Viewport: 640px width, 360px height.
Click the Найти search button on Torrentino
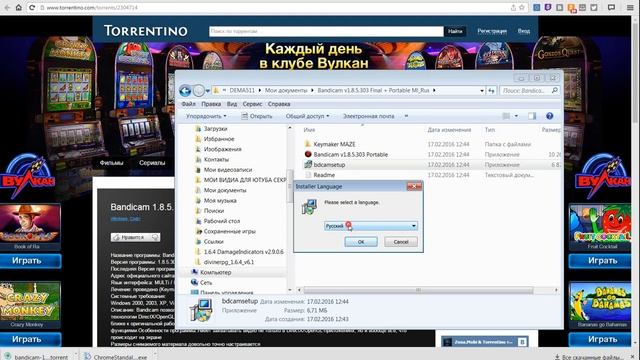[455, 31]
